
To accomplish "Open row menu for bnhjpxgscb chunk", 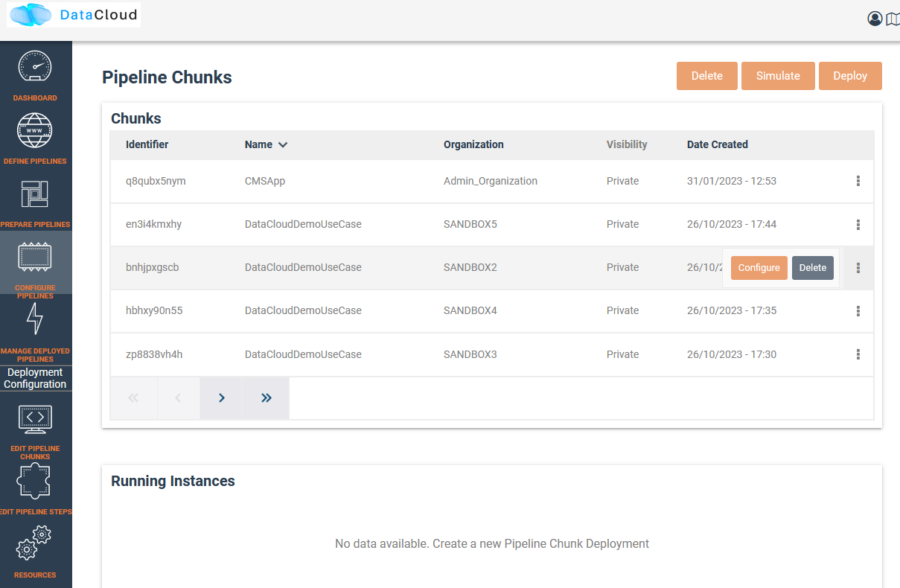I will 858,268.
